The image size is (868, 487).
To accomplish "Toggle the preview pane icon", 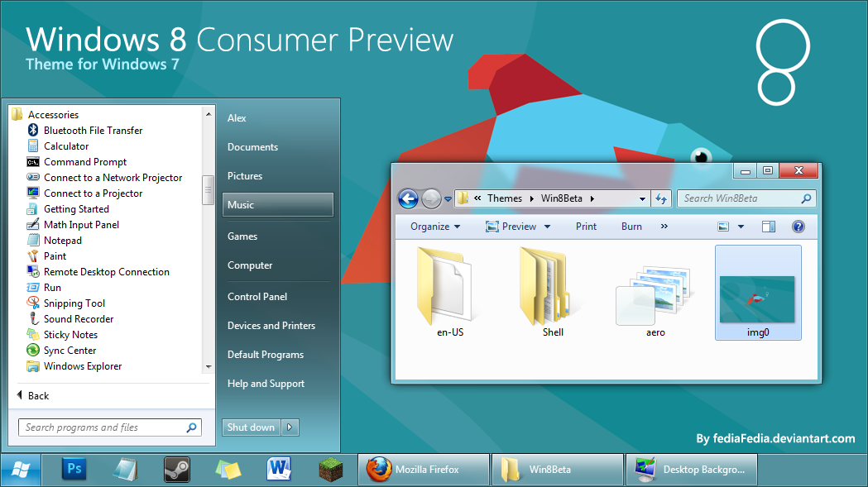I will [769, 227].
